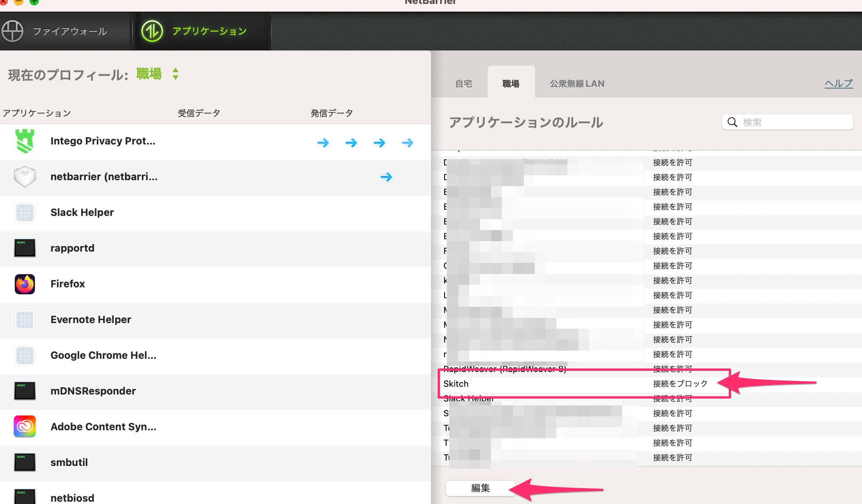
Task: Select the Intego Privacy Prot... row name
Action: (103, 141)
